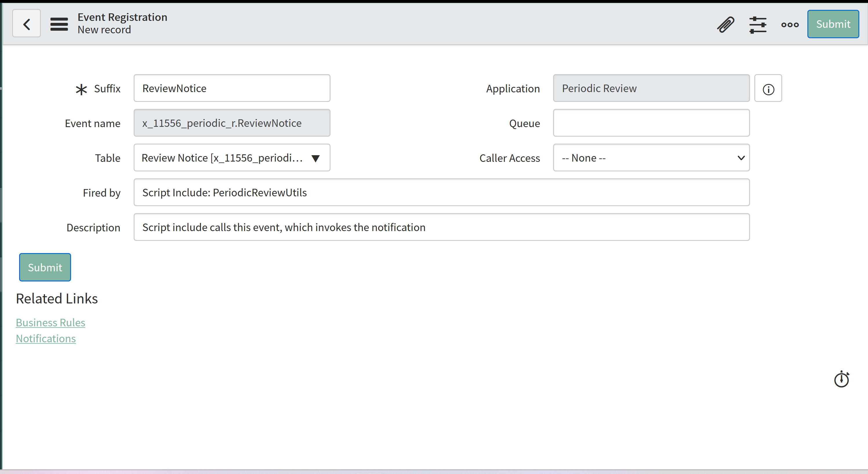Click the Queue input field
The width and height of the screenshot is (868, 474).
click(651, 123)
